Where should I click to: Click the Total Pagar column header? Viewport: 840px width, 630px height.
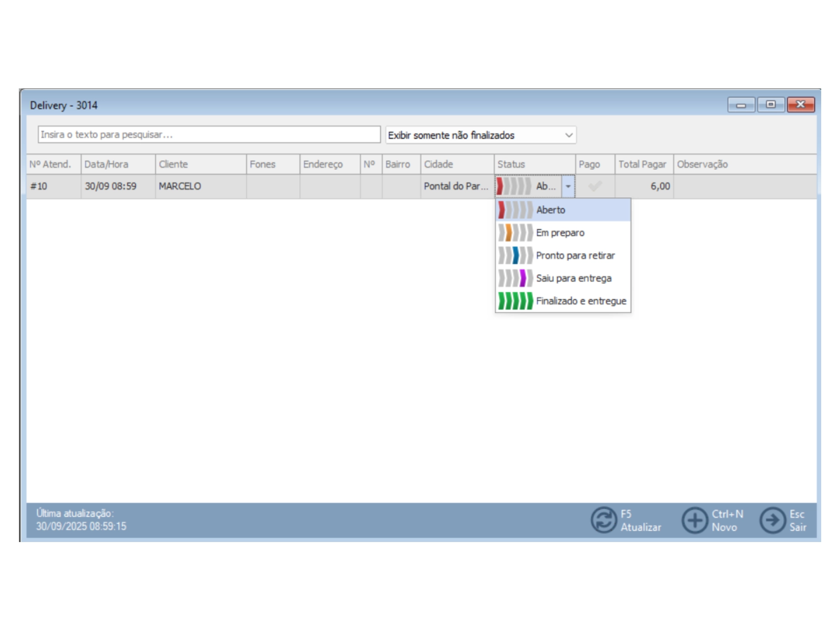(643, 164)
